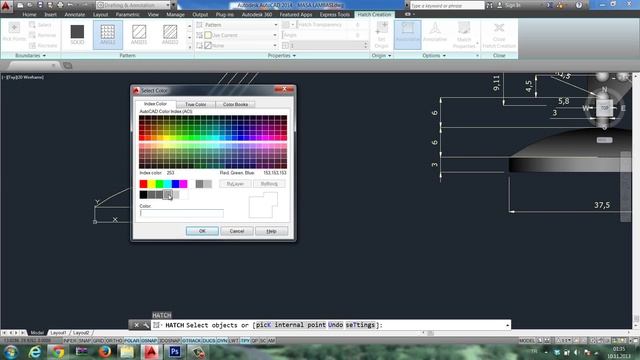Click the ByLayer button
The image size is (640, 360).
point(235,184)
